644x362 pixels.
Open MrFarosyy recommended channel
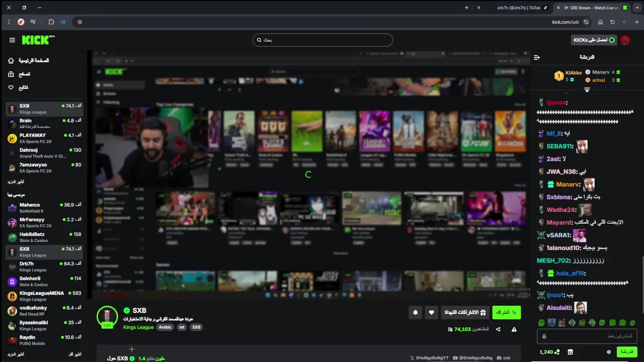(x=44, y=222)
